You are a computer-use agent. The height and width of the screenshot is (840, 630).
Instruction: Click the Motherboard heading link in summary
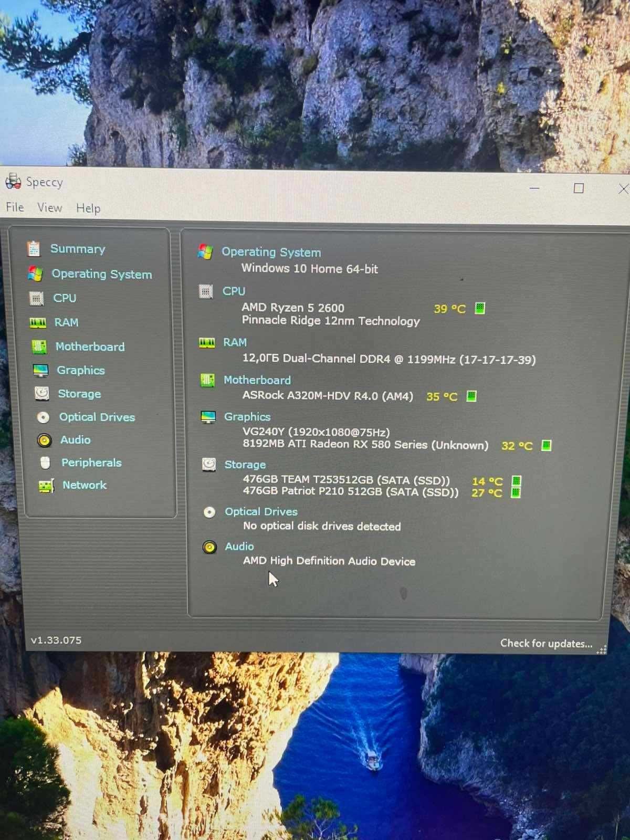pyautogui.click(x=257, y=380)
